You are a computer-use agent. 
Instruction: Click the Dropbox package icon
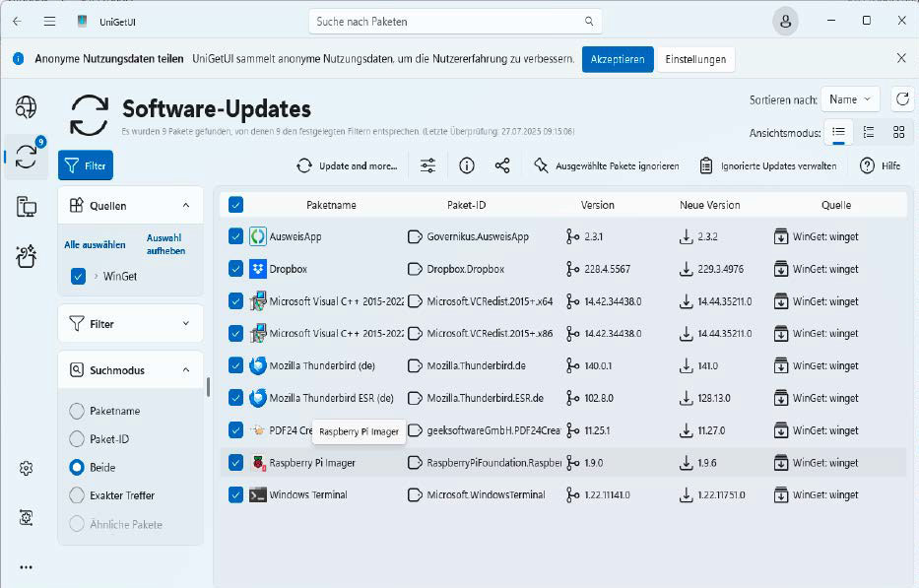(258, 269)
